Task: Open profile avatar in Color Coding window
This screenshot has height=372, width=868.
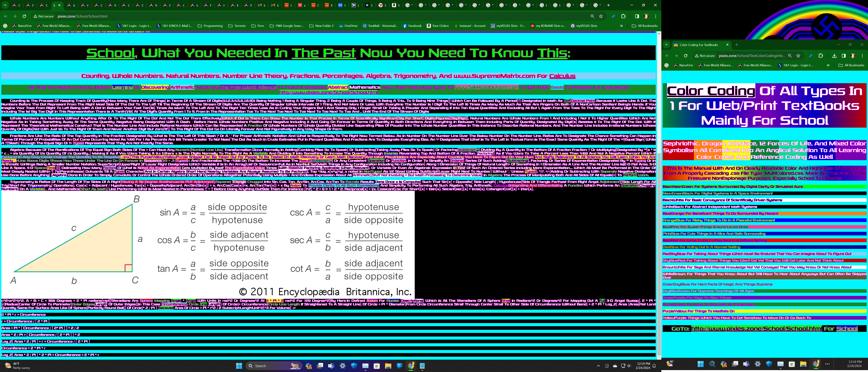Action: click(x=853, y=56)
